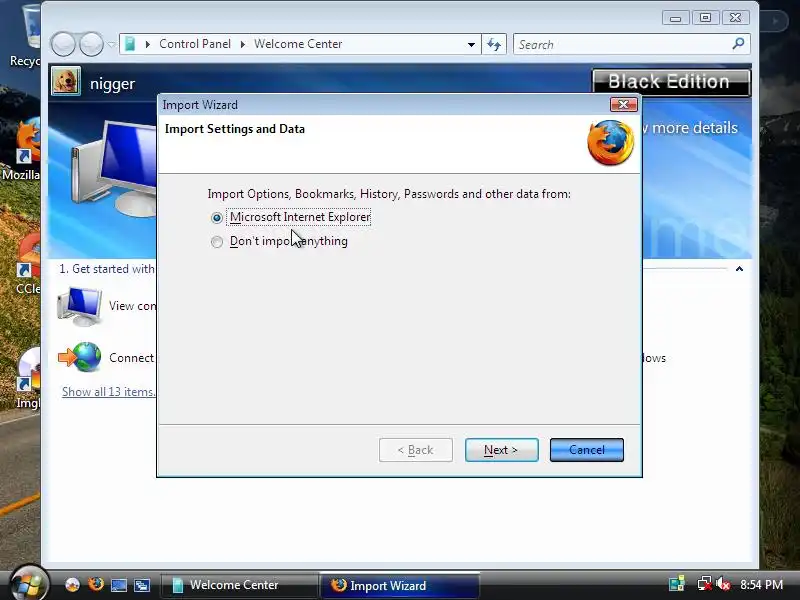Click the Back navigation button in Explorer
The width and height of the screenshot is (800, 600).
pyautogui.click(x=64, y=44)
